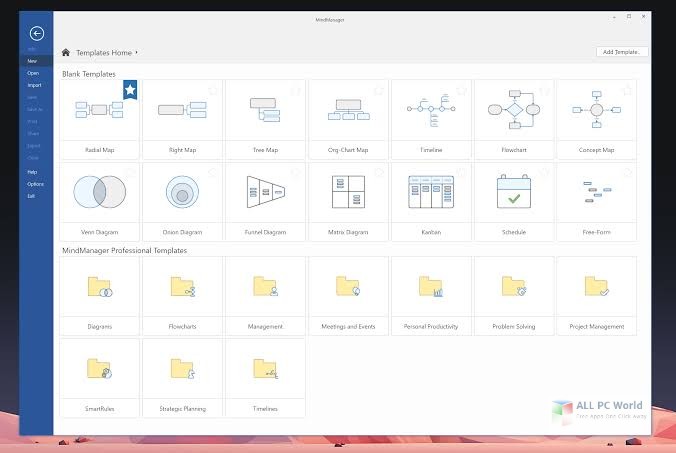
Task: Unfavorite Radial Map via blue star
Action: pos(130,90)
